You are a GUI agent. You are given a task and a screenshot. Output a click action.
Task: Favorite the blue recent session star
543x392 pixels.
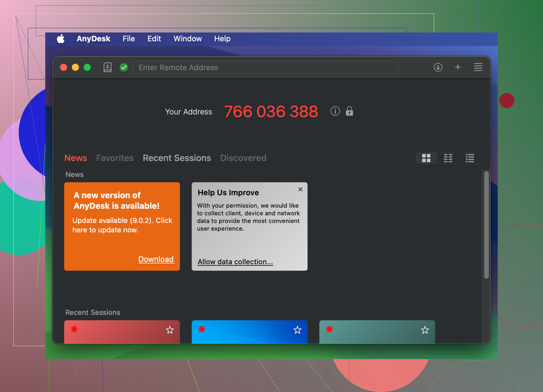(298, 330)
